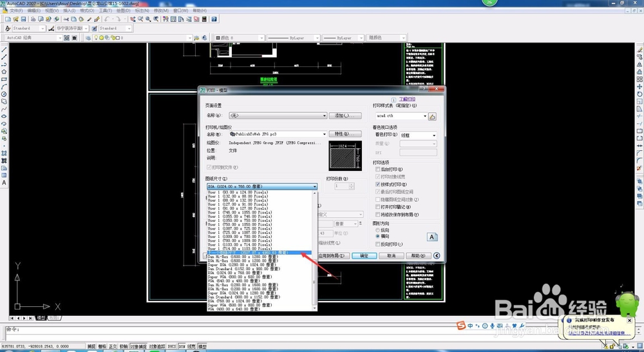
Task: Select the Move tool in Modify toolbar
Action: (x=639, y=86)
